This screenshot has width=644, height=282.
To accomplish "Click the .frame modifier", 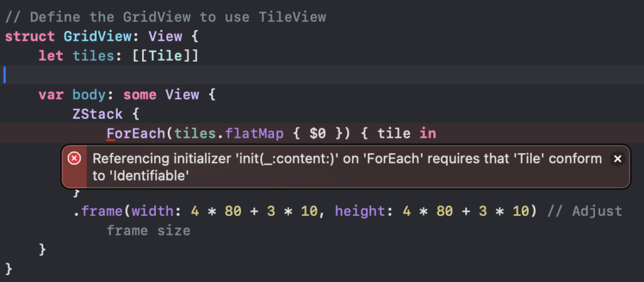I will click(x=93, y=211).
